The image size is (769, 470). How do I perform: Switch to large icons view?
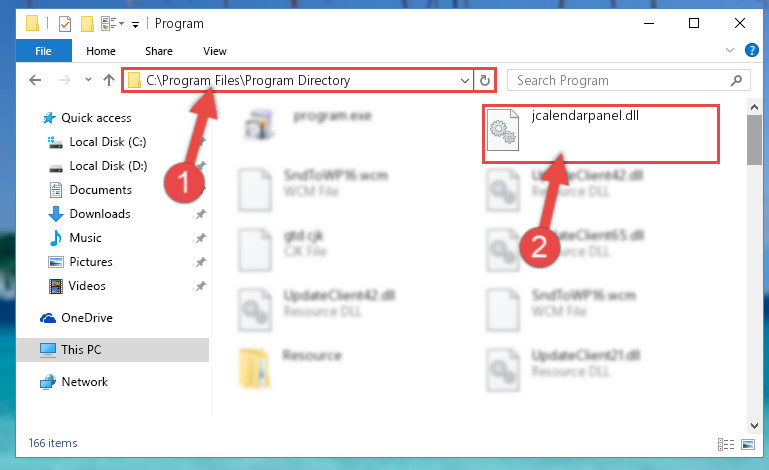[748, 444]
